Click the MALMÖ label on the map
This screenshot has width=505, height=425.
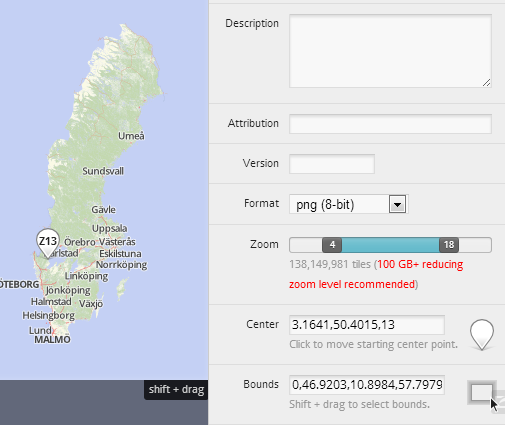[x=52, y=340]
